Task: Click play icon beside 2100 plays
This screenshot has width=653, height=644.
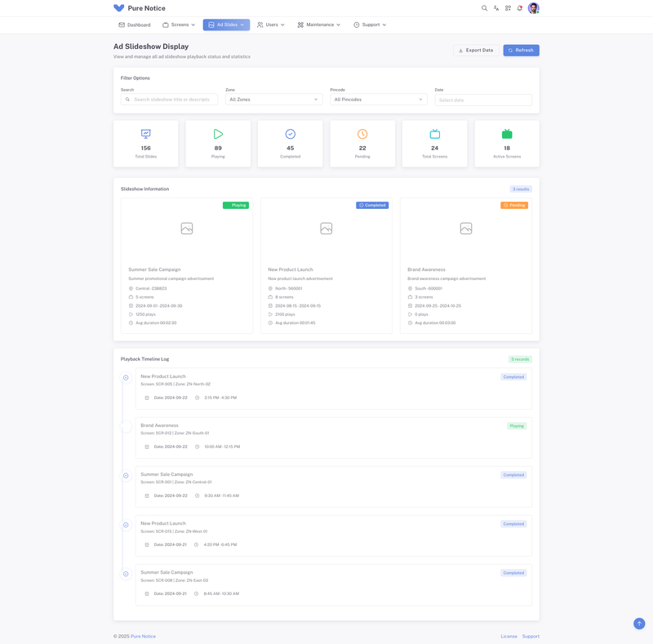Action: tap(270, 314)
